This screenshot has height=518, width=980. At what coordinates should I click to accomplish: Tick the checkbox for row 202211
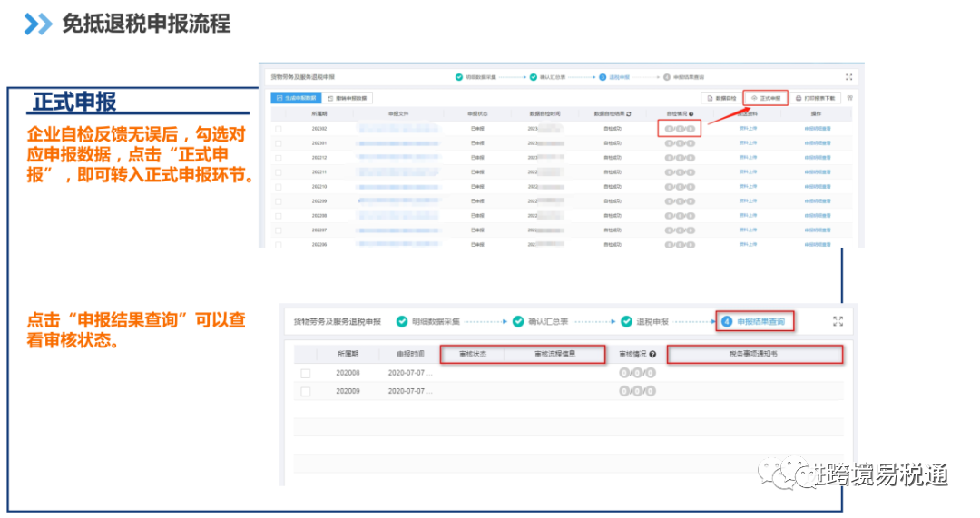click(279, 171)
